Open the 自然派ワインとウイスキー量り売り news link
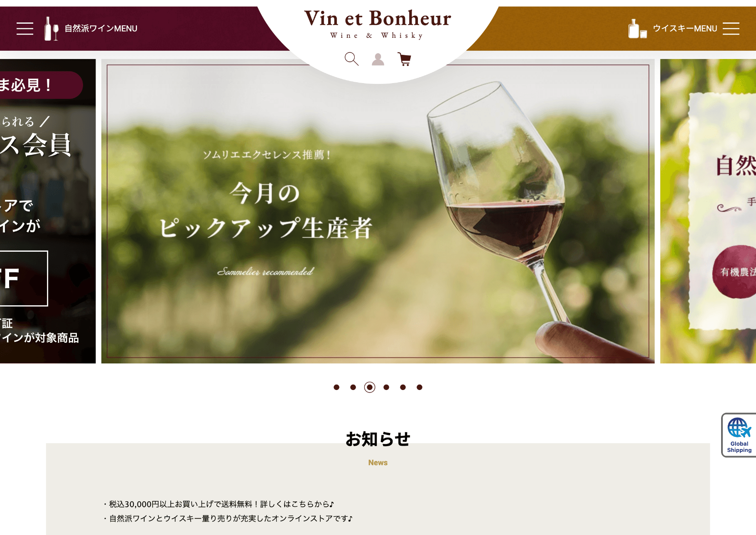Screen dimensions: 756x535 pos(228,518)
